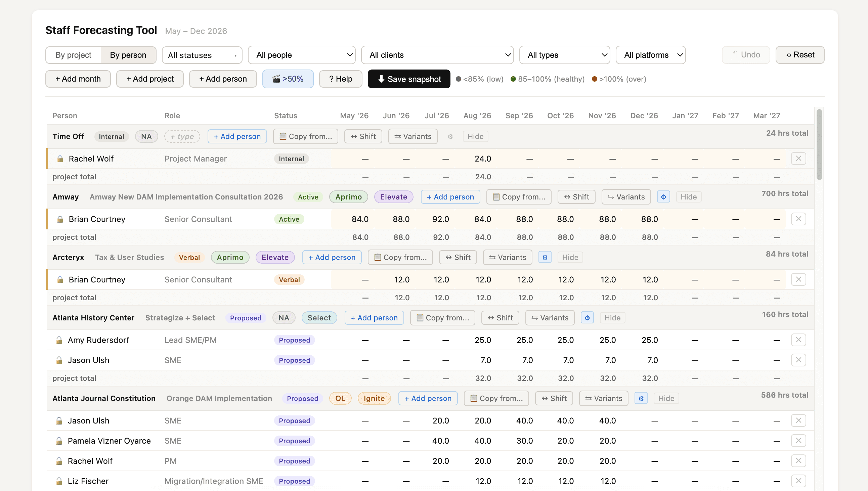Click the Add month button
This screenshot has width=868, height=491.
point(78,79)
